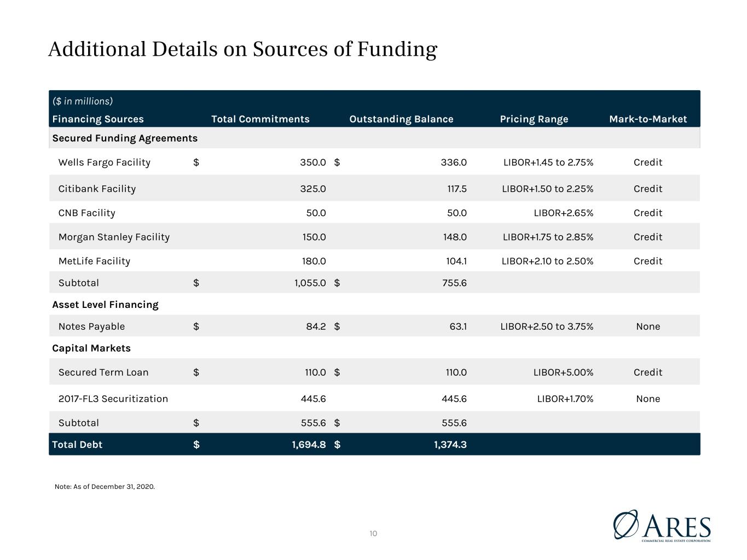Select the Wells Fargo Facility row label
The height and width of the screenshot is (560, 747).
pos(104,162)
